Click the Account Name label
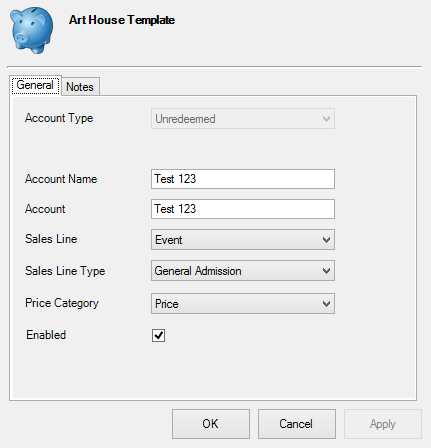 (61, 179)
